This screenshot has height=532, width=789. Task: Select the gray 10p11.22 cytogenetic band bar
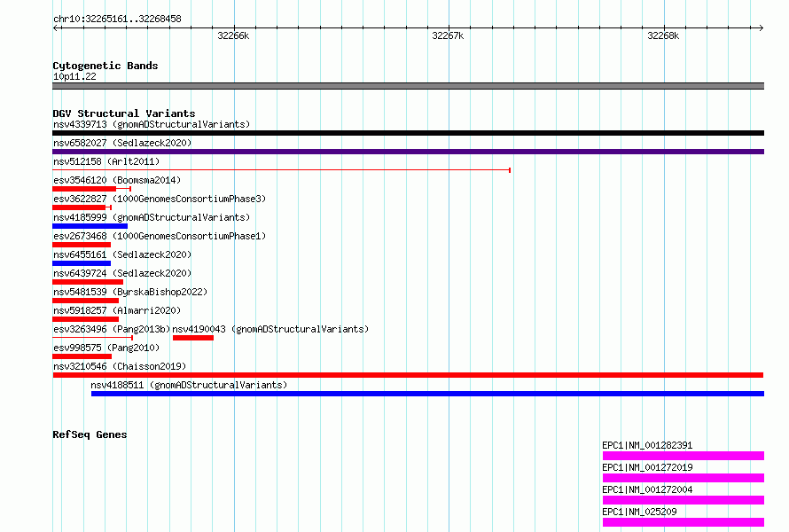[x=408, y=86]
